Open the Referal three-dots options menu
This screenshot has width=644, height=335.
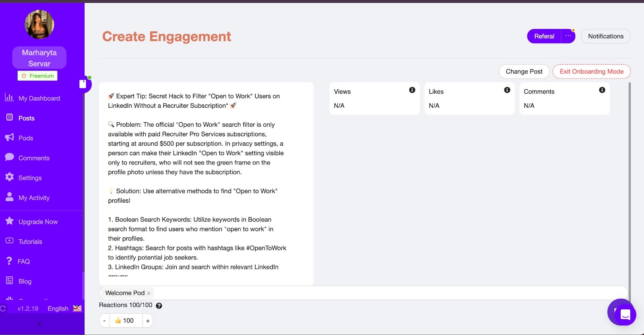568,36
